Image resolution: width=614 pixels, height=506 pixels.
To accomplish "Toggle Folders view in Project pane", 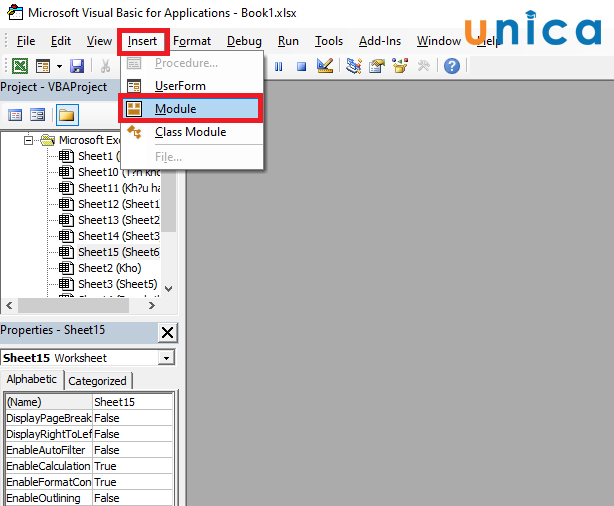I will point(67,115).
